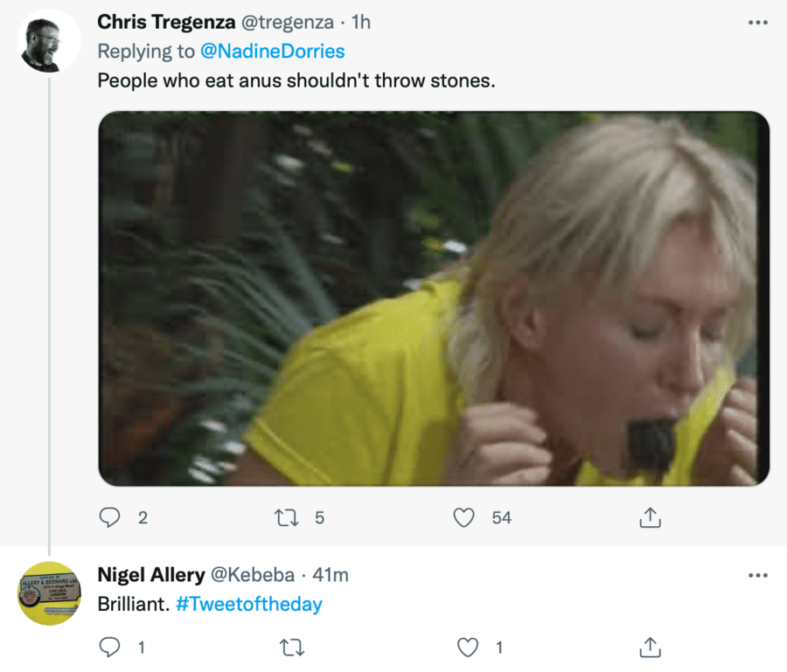The width and height of the screenshot is (787, 672).
Task: Open the @Kebeba handle
Action: pos(253,575)
